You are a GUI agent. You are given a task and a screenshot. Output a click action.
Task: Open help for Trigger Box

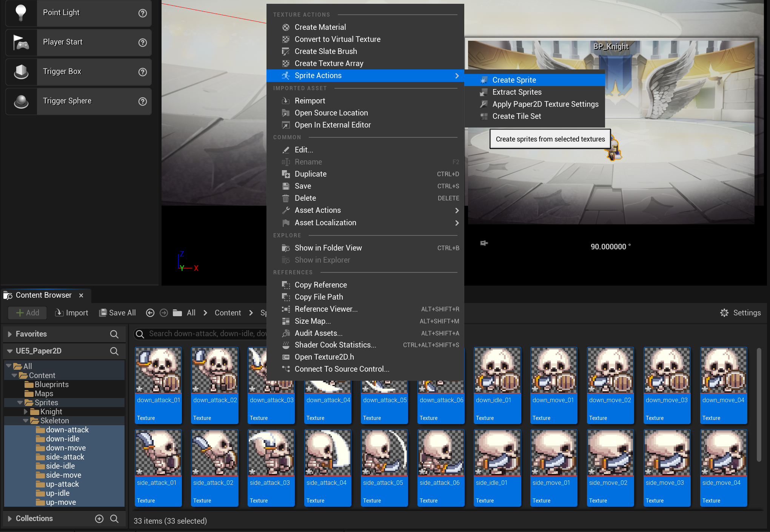142,72
